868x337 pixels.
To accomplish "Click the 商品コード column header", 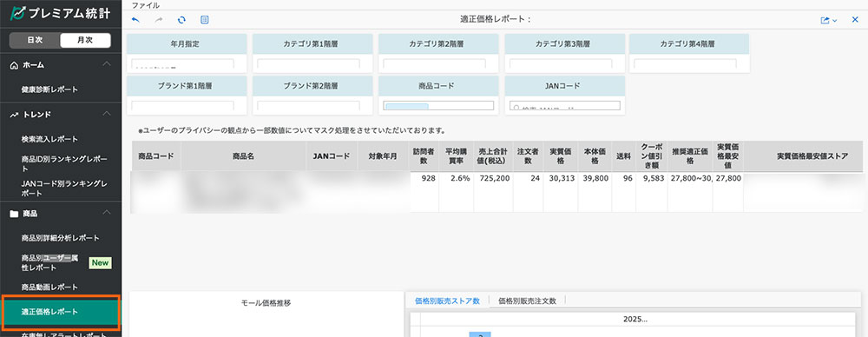I will pos(156,156).
